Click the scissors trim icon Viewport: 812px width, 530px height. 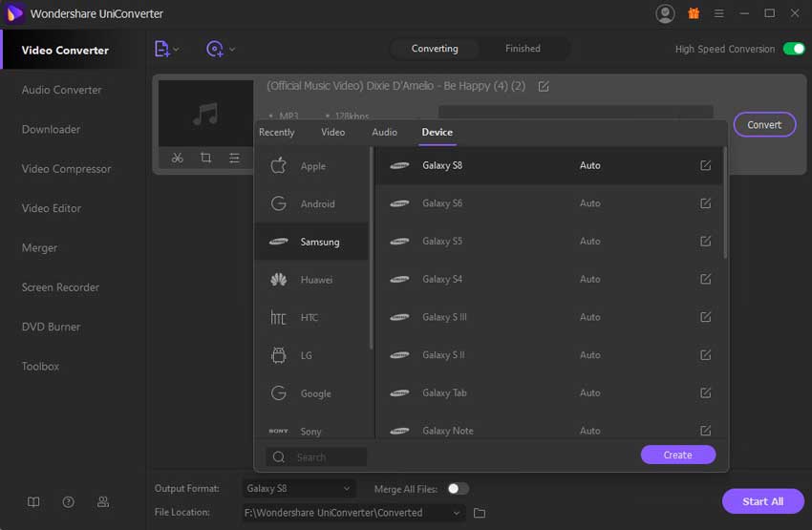(178, 159)
